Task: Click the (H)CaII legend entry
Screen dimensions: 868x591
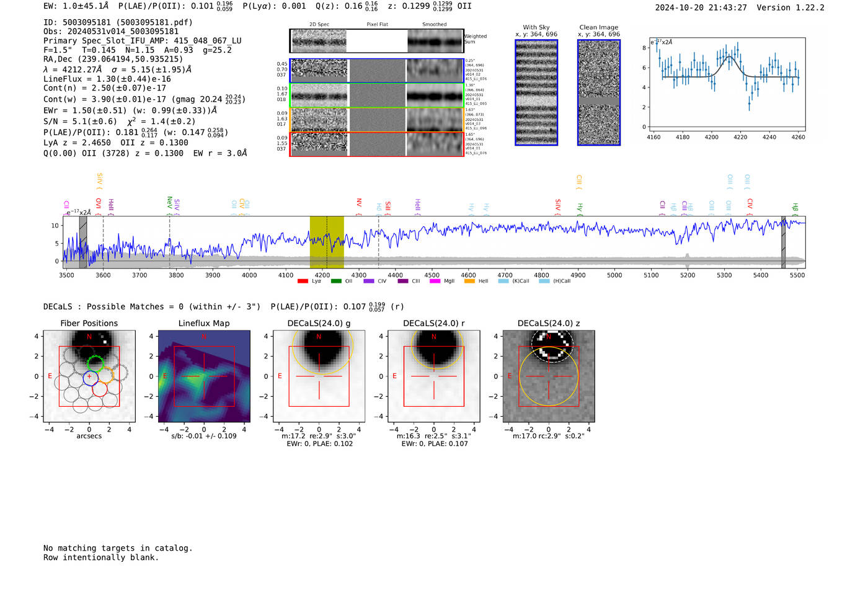Action: [x=554, y=281]
